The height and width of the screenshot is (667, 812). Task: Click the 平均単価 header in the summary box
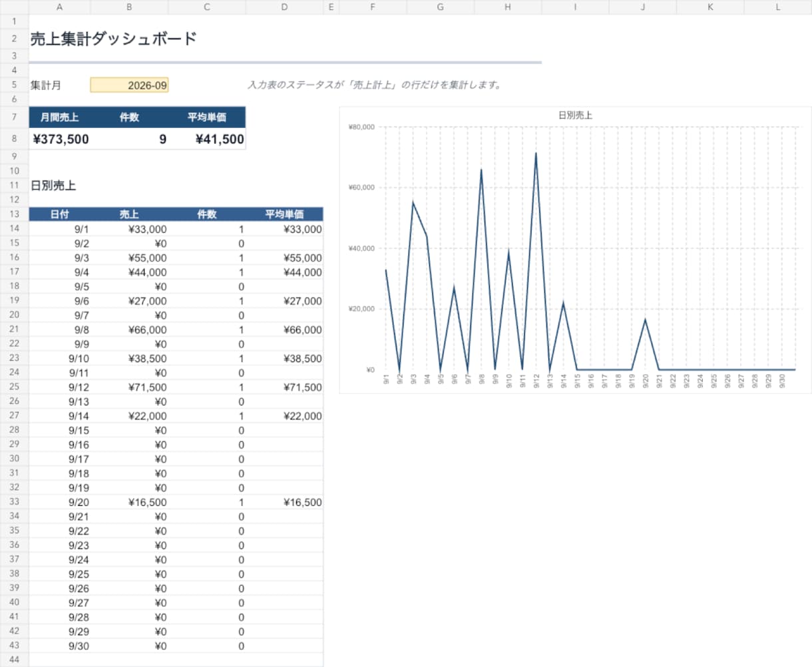click(x=207, y=117)
